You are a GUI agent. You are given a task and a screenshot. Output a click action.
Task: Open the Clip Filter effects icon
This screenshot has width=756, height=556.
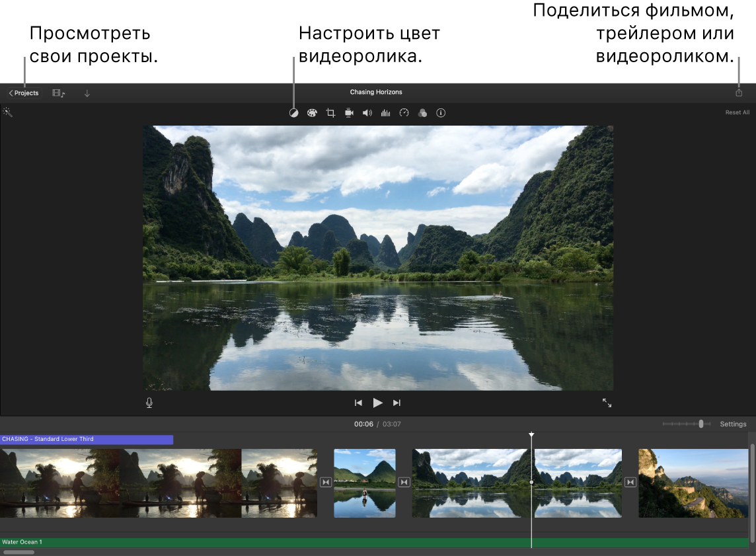click(x=422, y=112)
